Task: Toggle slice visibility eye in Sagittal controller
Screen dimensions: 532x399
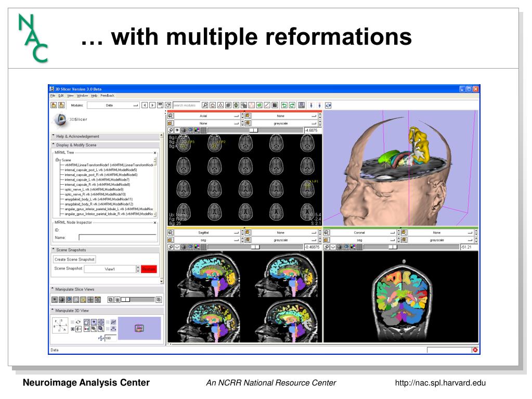Action: 177,247
